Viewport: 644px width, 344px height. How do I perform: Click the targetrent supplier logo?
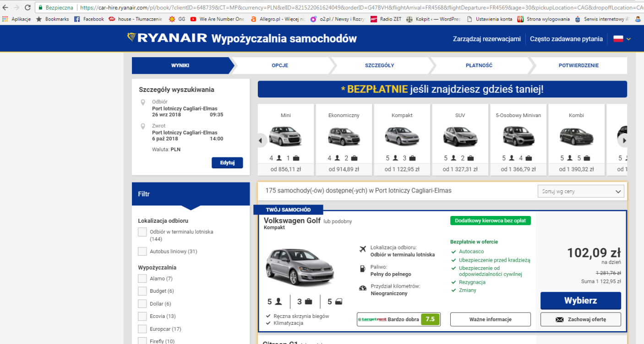(372, 319)
